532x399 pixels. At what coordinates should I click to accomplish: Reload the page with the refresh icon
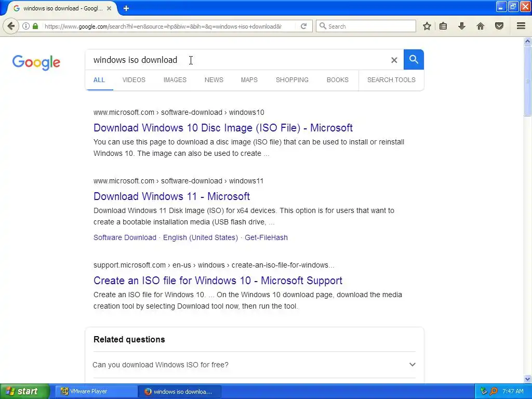(x=303, y=26)
